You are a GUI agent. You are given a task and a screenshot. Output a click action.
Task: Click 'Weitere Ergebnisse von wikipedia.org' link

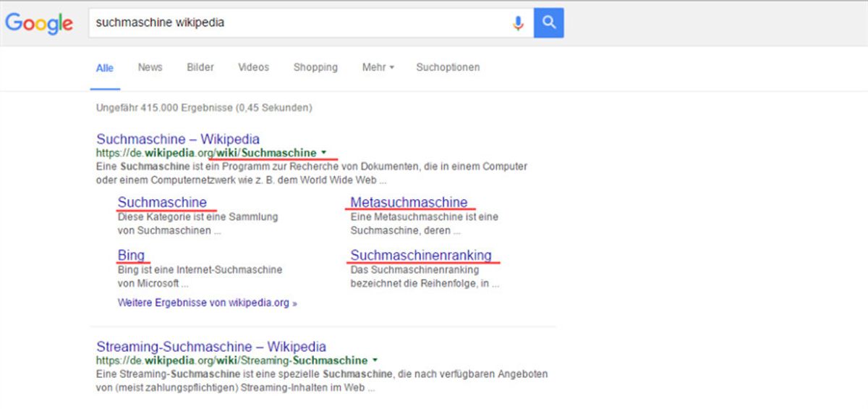click(207, 303)
